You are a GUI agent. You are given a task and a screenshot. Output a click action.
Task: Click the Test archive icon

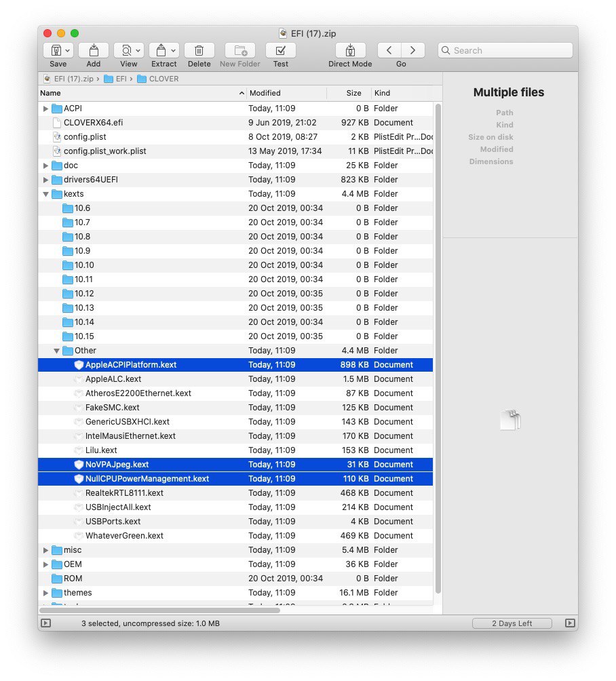coord(281,50)
